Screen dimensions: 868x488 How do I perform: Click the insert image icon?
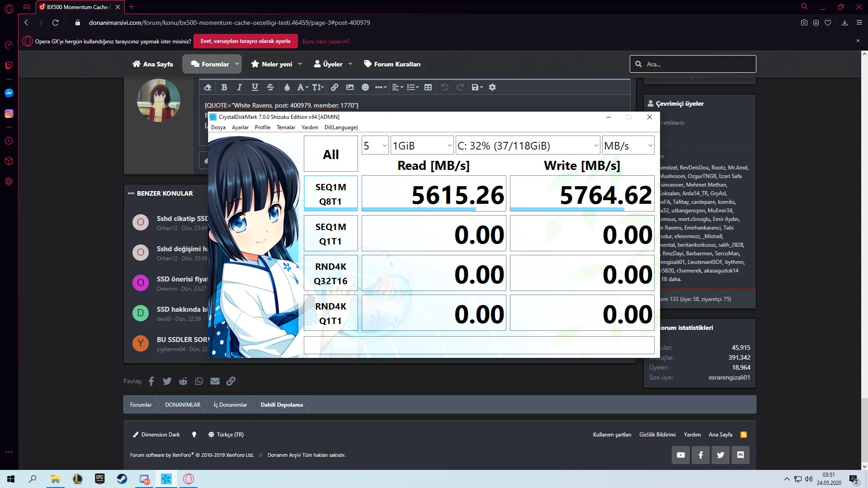click(x=350, y=87)
